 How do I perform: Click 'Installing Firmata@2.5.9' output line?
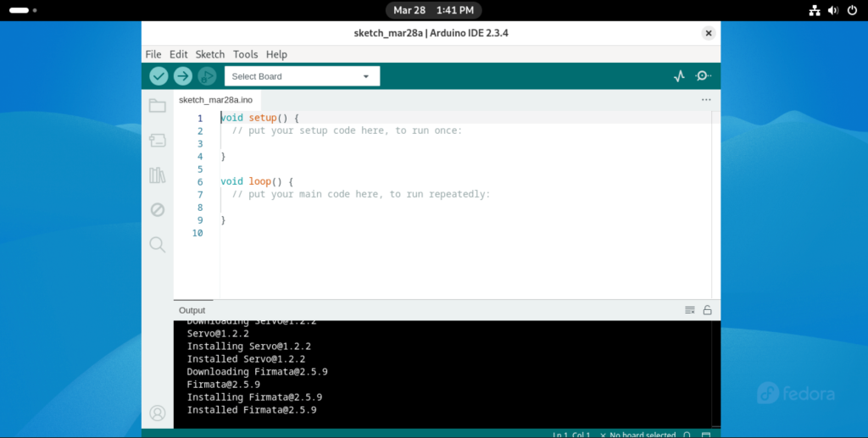254,397
